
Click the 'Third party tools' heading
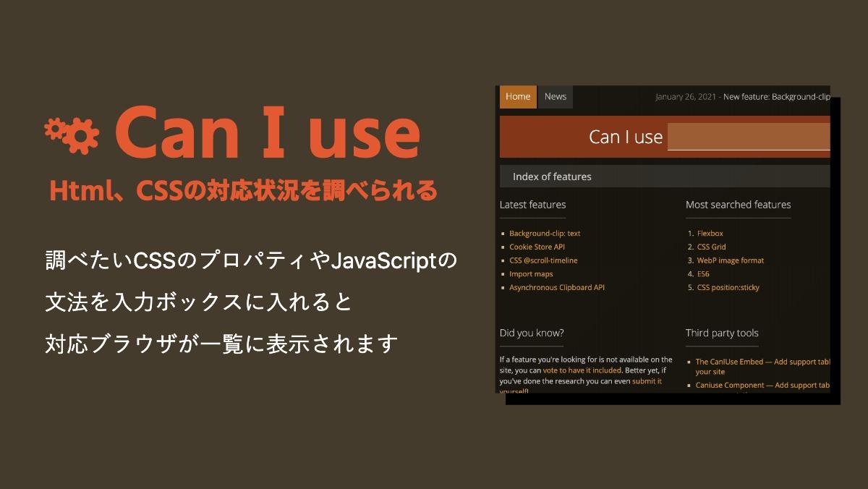(x=722, y=333)
